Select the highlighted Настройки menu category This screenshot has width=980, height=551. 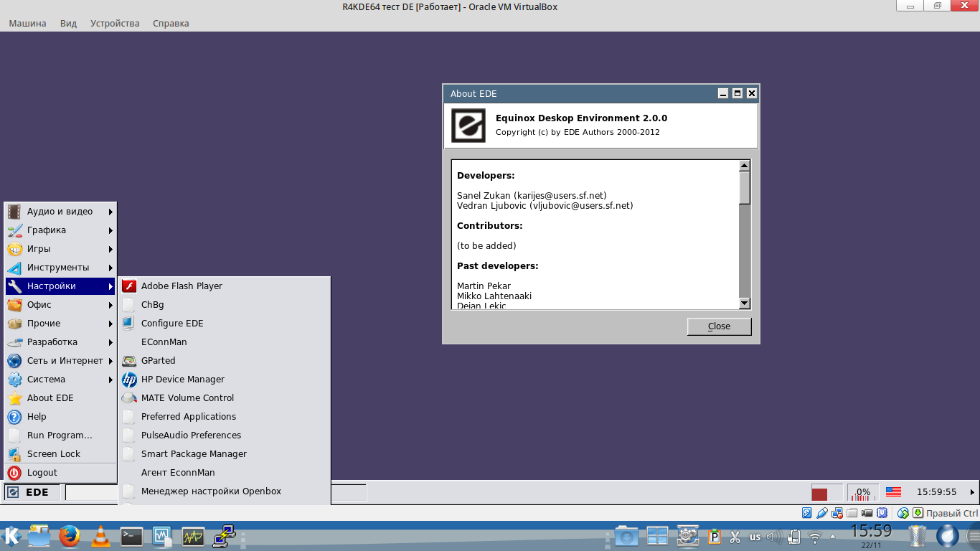click(60, 286)
